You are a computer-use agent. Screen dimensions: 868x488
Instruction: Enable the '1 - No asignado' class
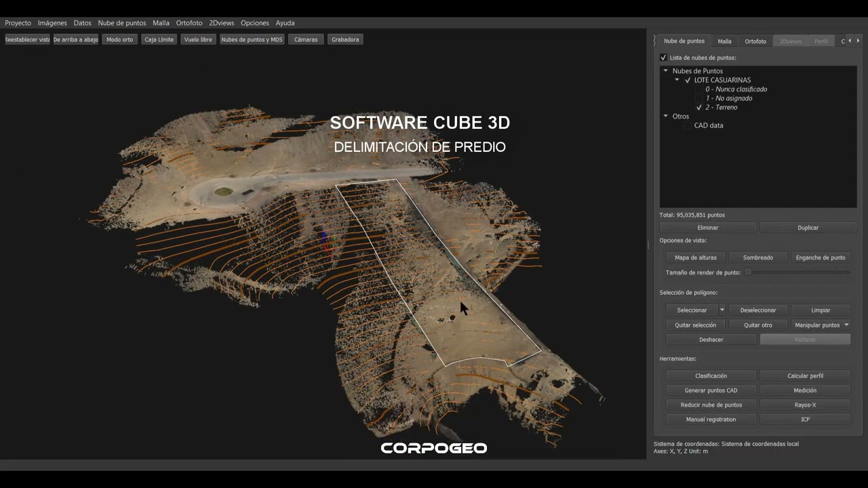(699, 98)
